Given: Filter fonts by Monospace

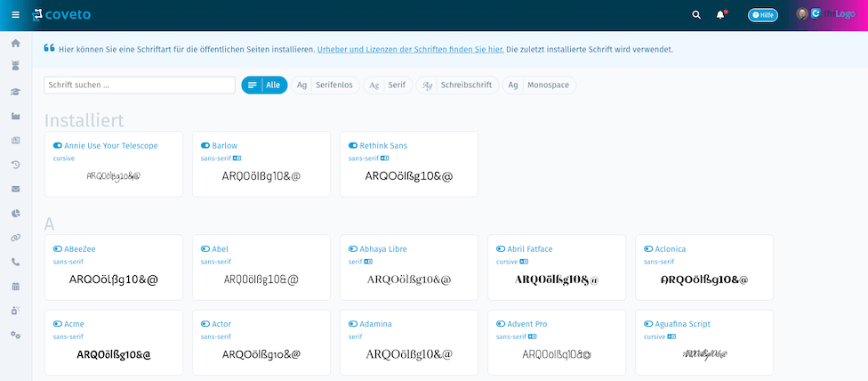Looking at the screenshot, I should (540, 85).
